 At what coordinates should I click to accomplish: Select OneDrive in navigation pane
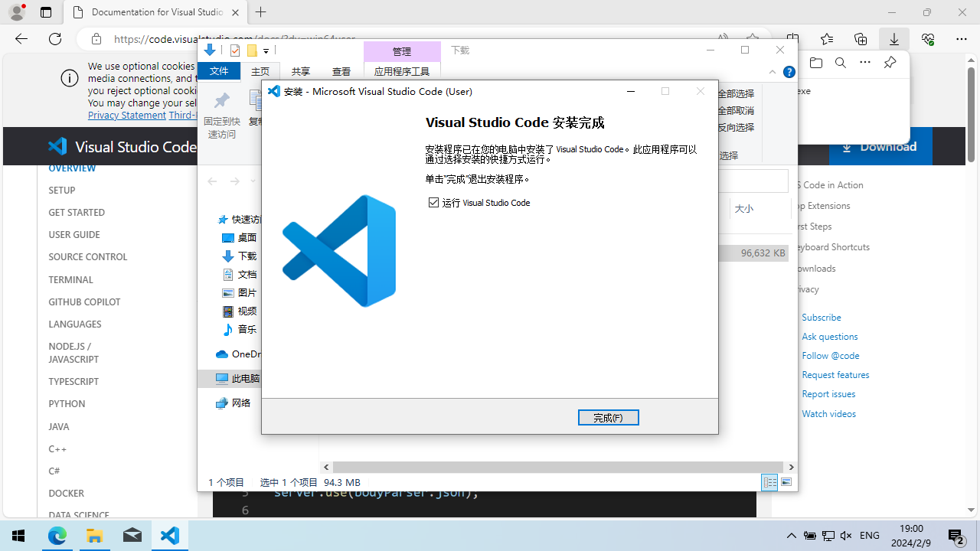click(x=238, y=354)
